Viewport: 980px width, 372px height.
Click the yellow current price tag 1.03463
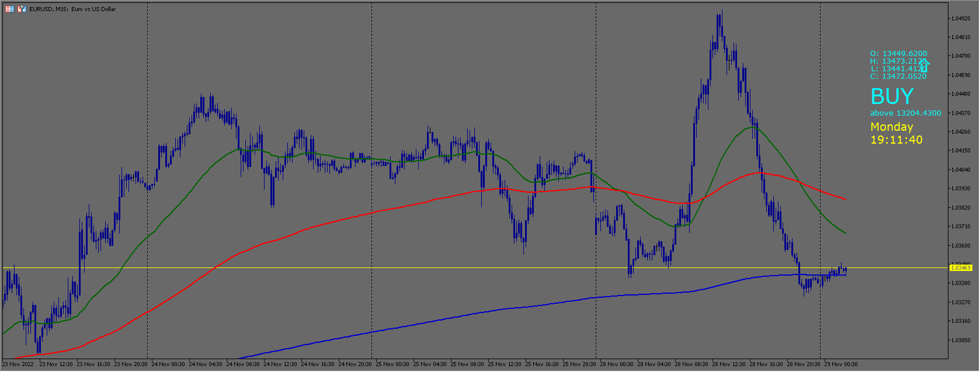(960, 267)
